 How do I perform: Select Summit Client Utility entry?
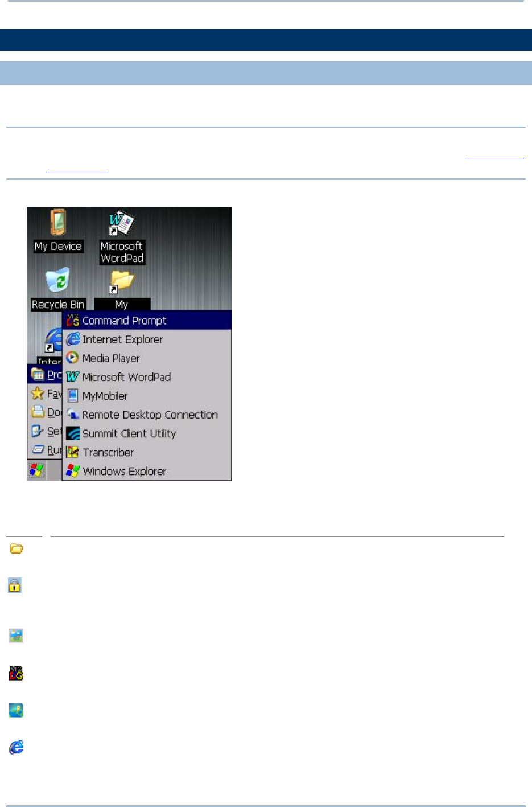pyautogui.click(x=147, y=433)
